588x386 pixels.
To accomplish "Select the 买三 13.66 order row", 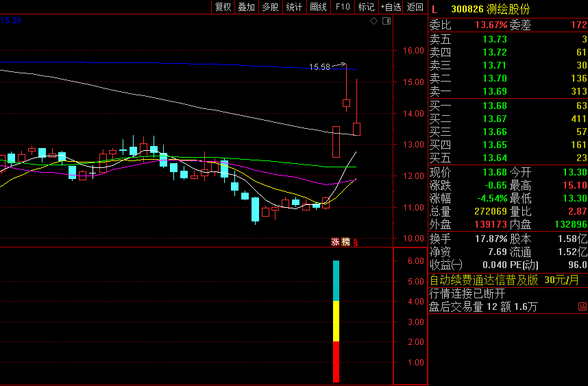I will (508, 132).
